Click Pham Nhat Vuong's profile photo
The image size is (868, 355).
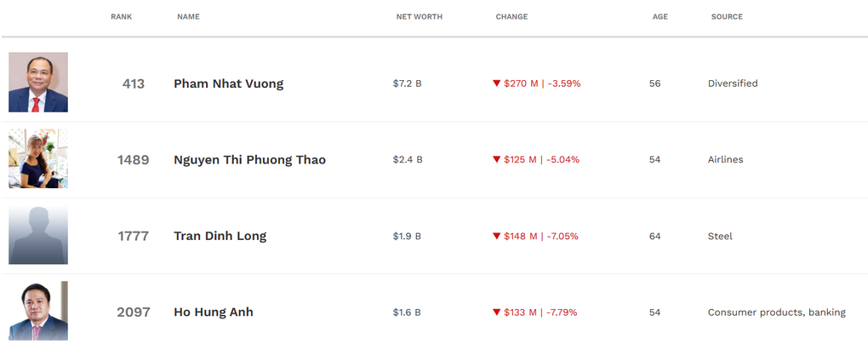tap(38, 83)
